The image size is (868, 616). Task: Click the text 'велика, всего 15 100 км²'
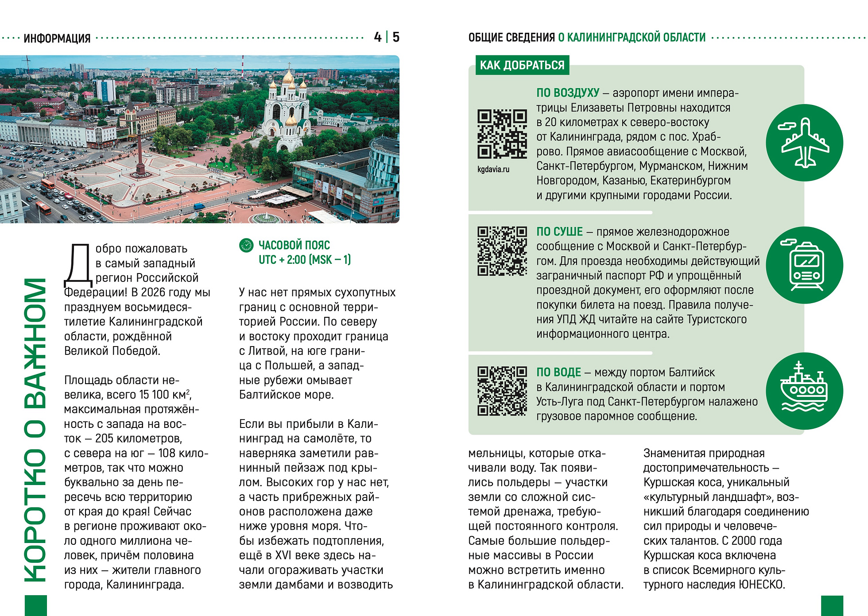127,394
